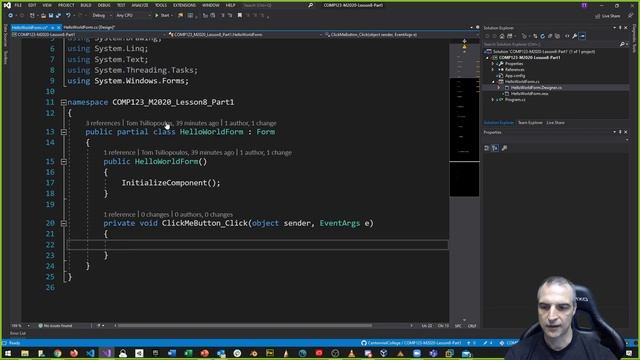
Task: Open the EDIT menu
Action: coord(32,5)
